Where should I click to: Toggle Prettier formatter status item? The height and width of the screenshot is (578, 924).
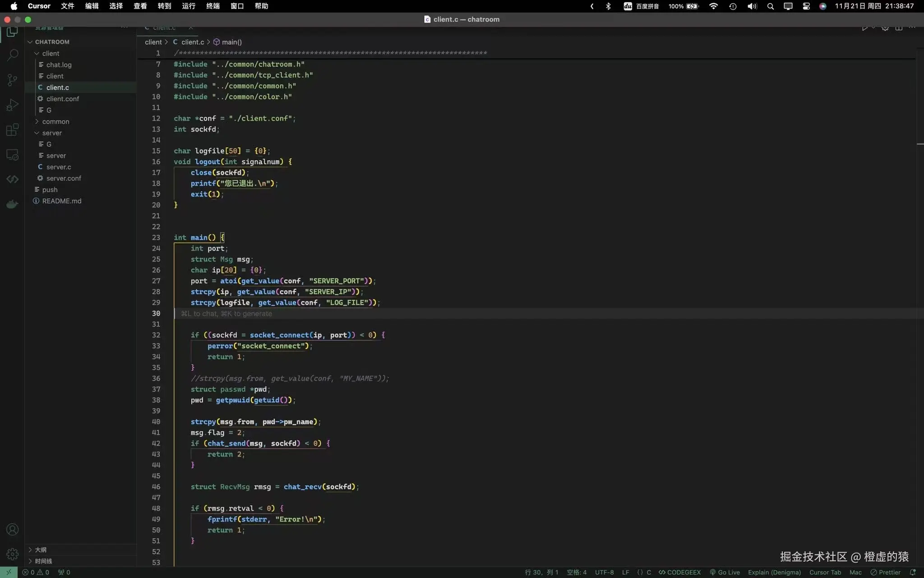885,572
